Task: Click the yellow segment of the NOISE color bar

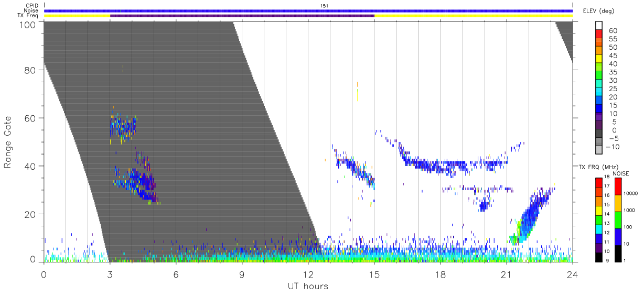Action: 617,203
